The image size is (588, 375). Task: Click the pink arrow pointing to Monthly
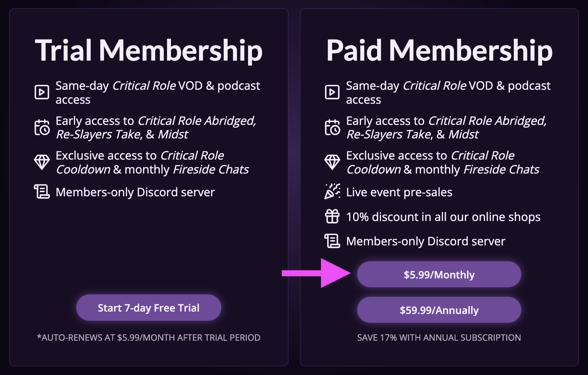click(x=316, y=273)
